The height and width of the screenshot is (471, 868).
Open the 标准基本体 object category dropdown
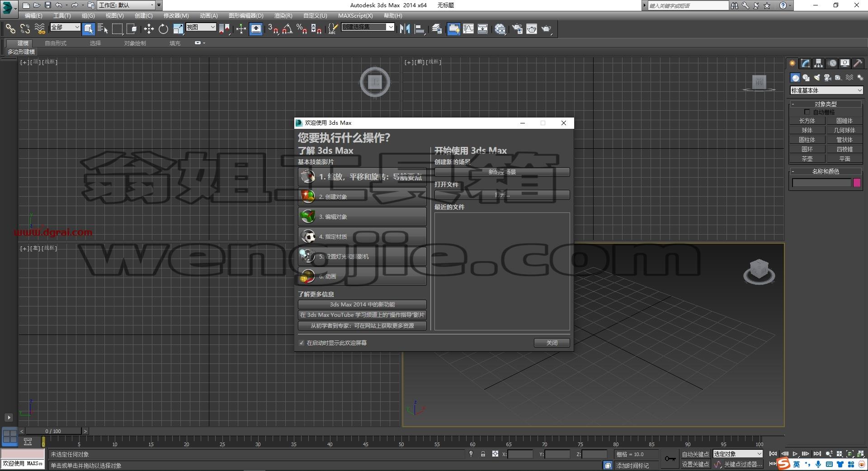(826, 90)
